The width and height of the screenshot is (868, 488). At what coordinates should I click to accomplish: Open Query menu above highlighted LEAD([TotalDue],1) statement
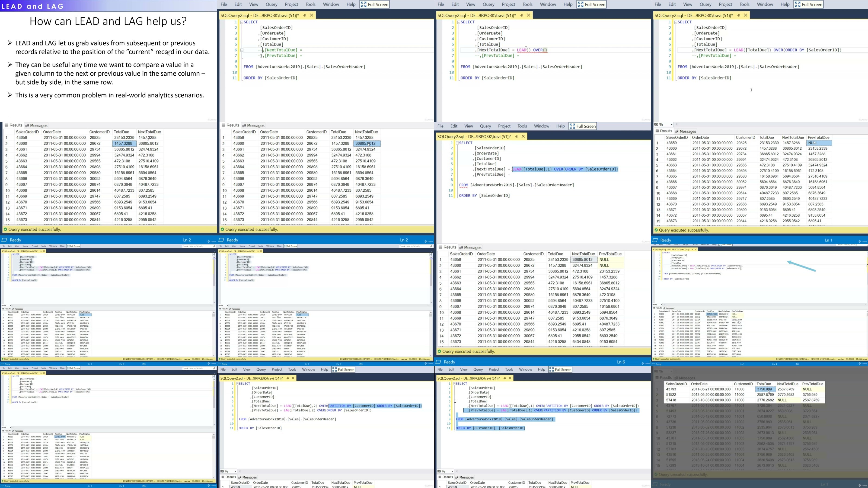click(x=485, y=126)
